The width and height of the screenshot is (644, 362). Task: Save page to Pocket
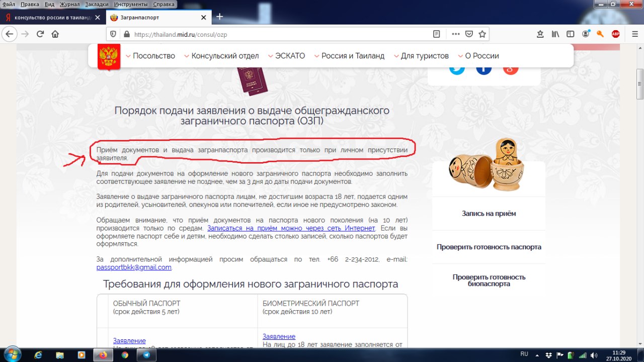[469, 34]
